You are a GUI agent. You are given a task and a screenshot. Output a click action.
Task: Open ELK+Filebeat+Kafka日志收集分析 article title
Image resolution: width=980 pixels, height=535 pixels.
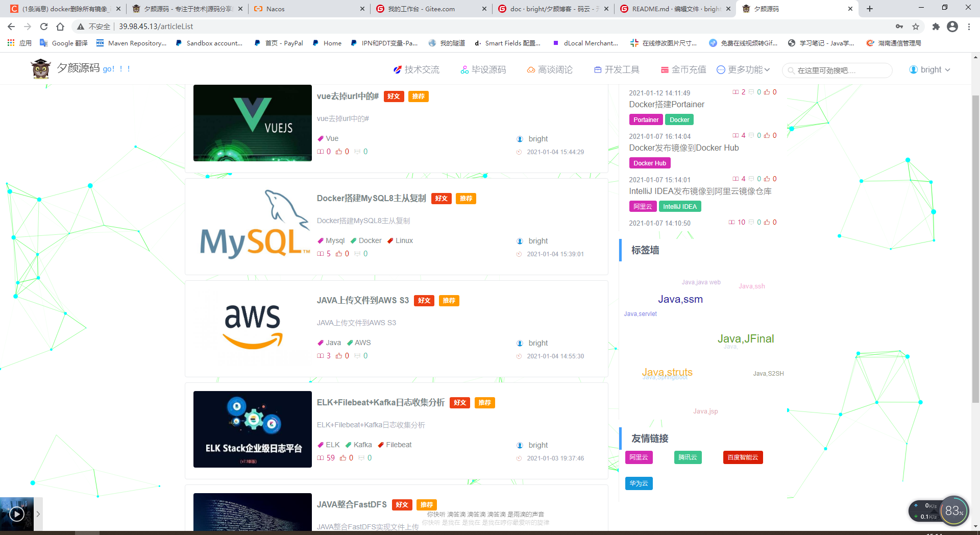tap(381, 402)
